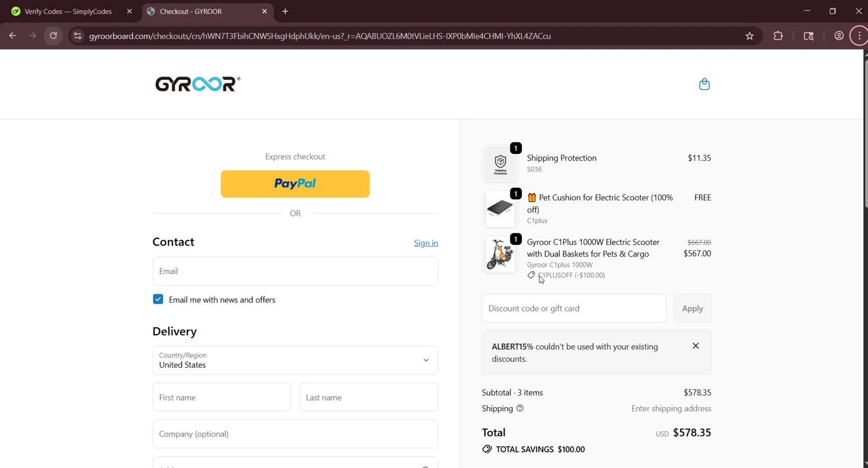The height and width of the screenshot is (468, 868).
Task: Click the TOTAL SAVINGS $100.00 text
Action: (x=540, y=449)
